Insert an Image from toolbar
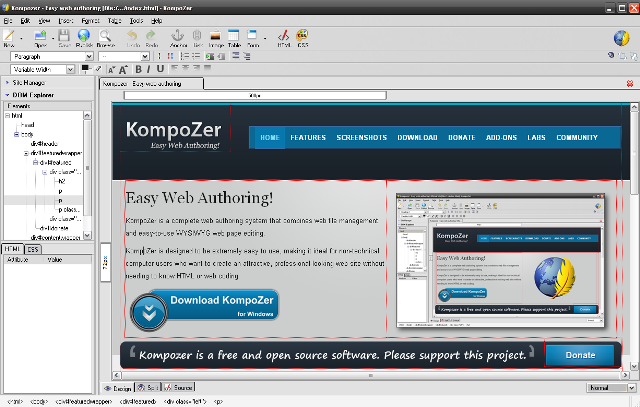The width and height of the screenshot is (640, 407). coord(216,38)
